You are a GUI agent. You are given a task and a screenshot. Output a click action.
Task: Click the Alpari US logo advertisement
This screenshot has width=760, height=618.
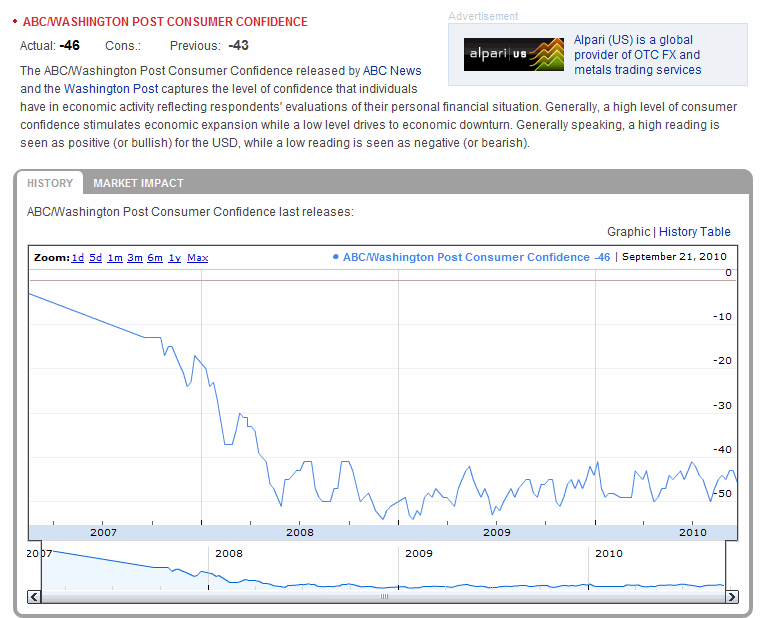(514, 54)
